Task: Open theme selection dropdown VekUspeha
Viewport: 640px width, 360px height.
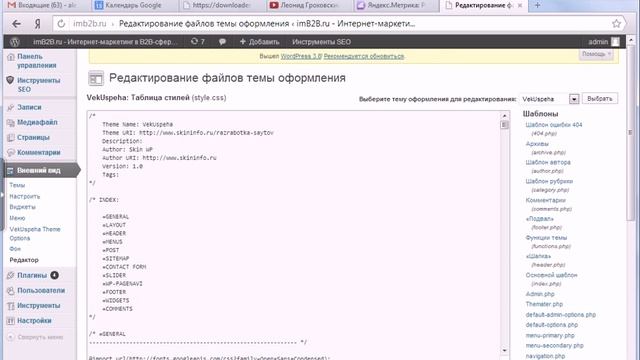Action: point(549,99)
